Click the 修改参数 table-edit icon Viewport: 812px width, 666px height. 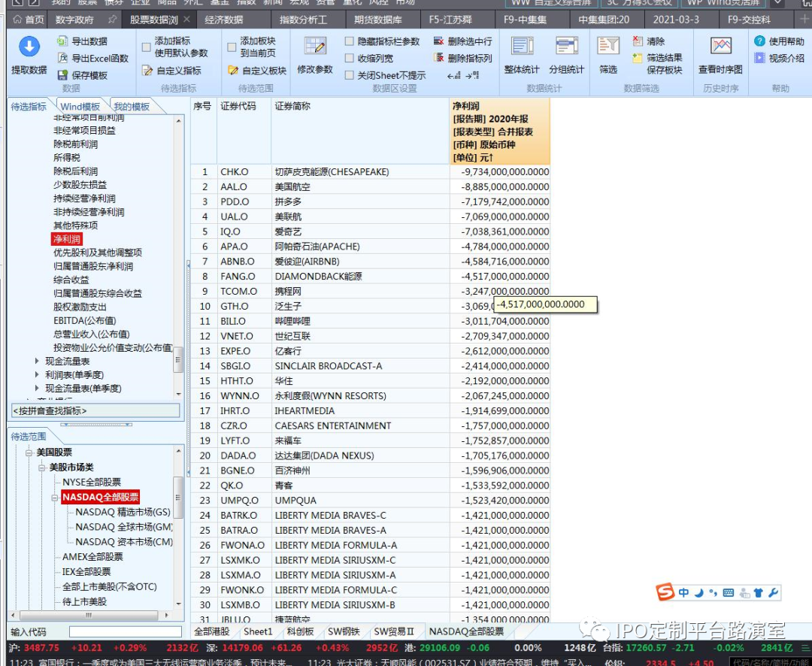315,47
